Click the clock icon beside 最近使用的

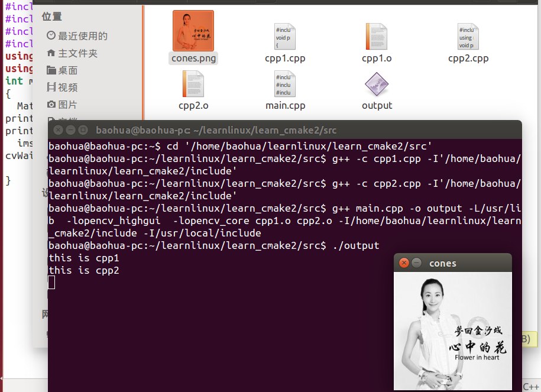51,35
